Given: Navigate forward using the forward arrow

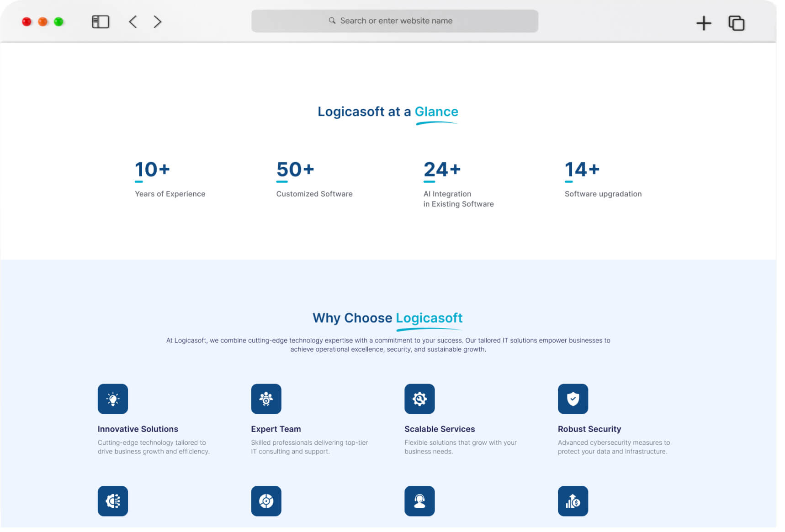Looking at the screenshot, I should click(x=157, y=21).
